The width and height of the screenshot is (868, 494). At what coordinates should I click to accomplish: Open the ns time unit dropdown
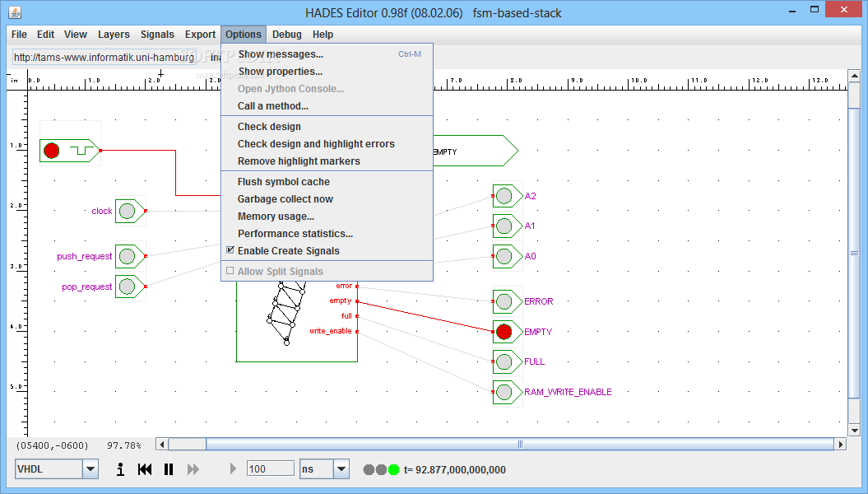pyautogui.click(x=341, y=469)
